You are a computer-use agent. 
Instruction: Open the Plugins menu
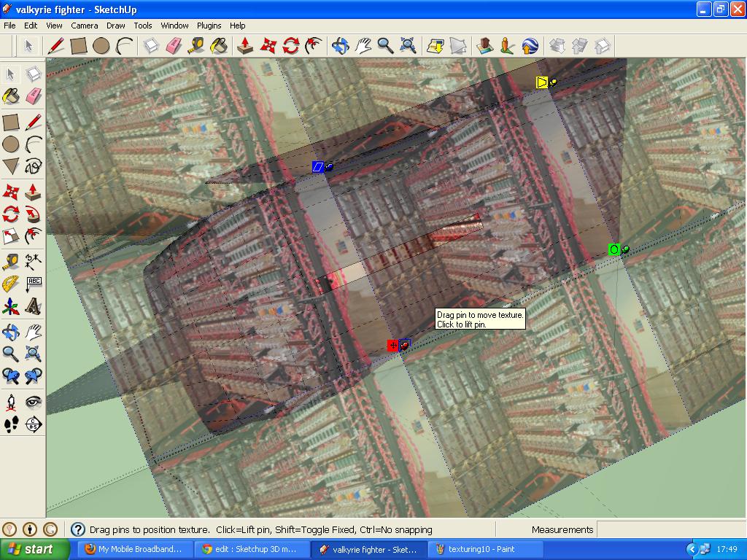coord(209,26)
